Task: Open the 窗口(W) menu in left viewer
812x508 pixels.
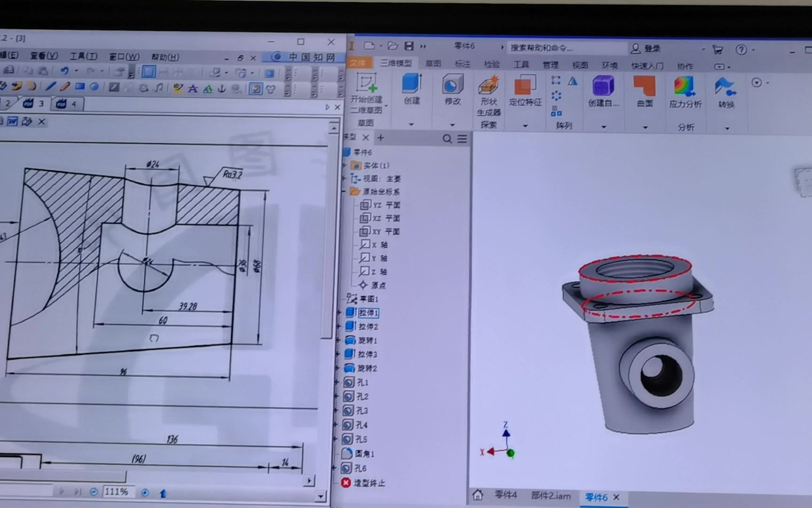Action: [124, 56]
